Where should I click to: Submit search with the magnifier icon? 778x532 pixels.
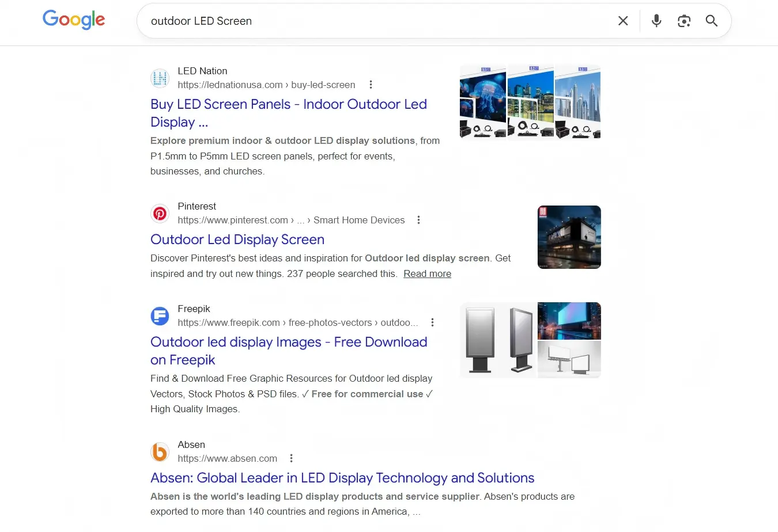712,21
